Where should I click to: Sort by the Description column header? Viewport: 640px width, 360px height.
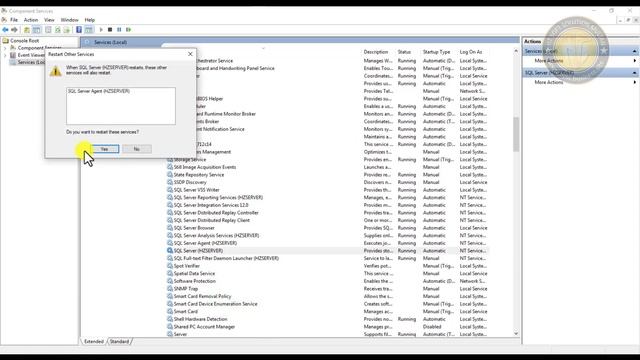click(376, 52)
